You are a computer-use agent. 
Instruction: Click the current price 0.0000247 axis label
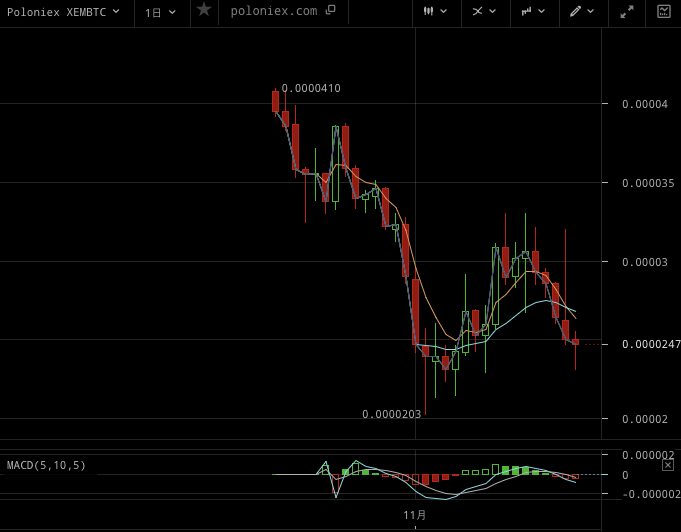pyautogui.click(x=651, y=344)
